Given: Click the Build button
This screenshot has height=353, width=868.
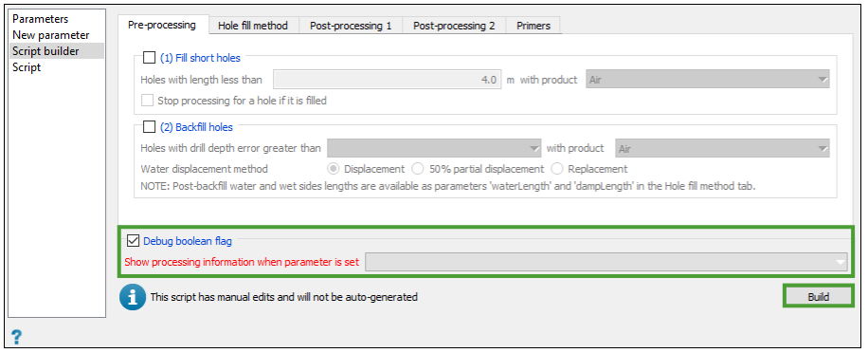Looking at the screenshot, I should (818, 296).
